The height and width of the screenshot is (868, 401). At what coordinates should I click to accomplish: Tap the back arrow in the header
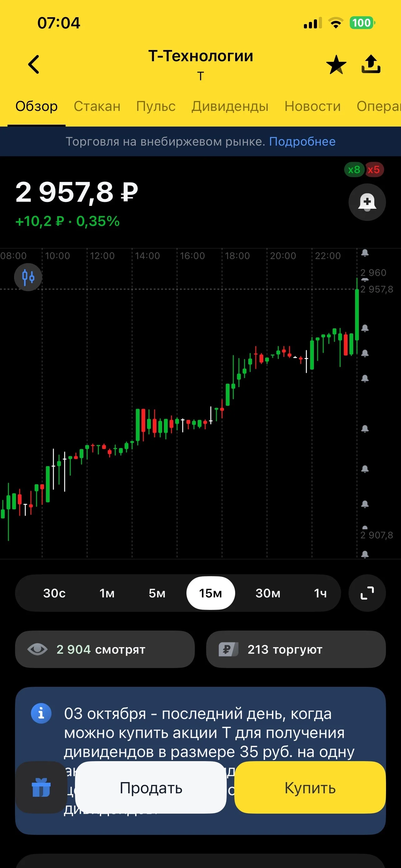[34, 64]
